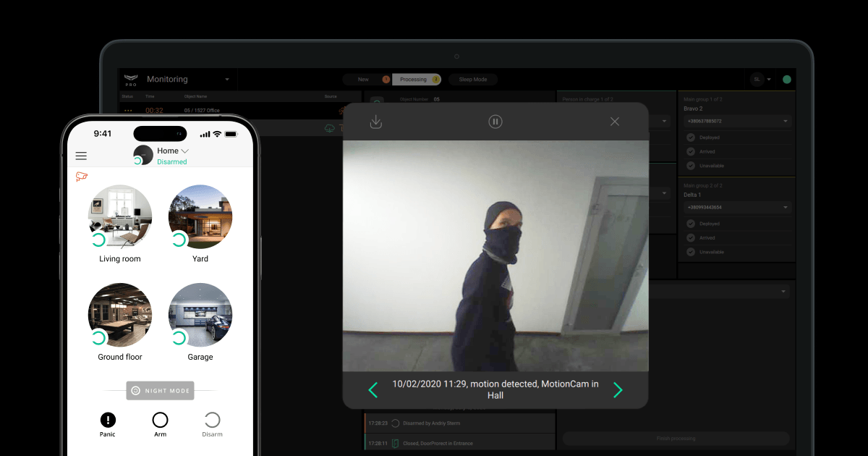
Task: Expand the Bravo 2 phone number dropdown
Action: click(x=737, y=122)
